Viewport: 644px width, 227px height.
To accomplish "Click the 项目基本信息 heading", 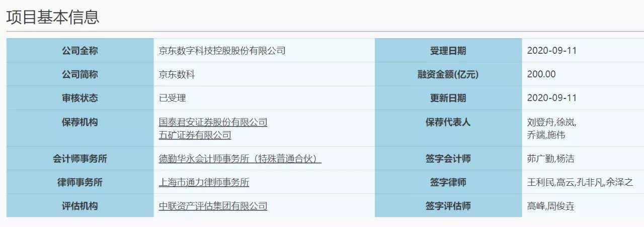I will point(53,17).
